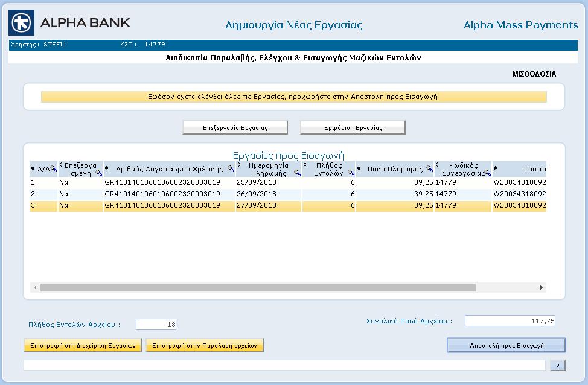Sort by Επεξεργασμένη using its sort arrows

tap(62, 165)
